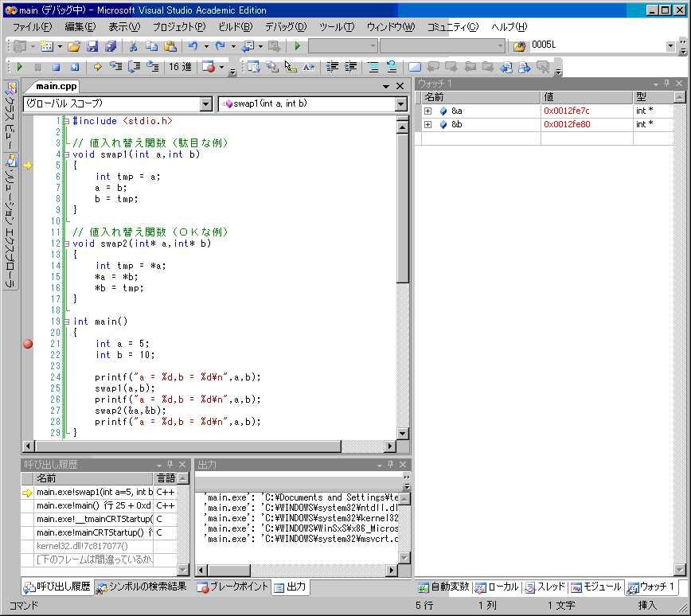
Task: Click the 名前 column header in watch
Action: pyautogui.click(x=480, y=97)
